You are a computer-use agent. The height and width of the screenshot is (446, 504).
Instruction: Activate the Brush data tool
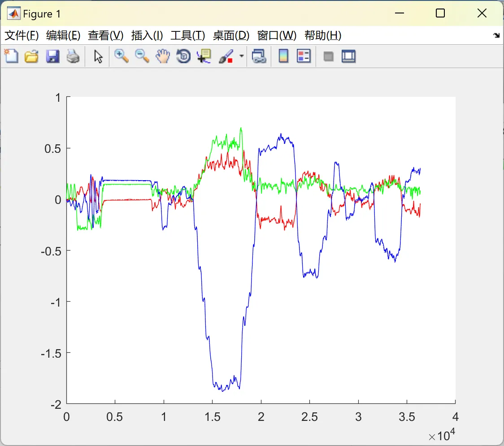click(226, 56)
